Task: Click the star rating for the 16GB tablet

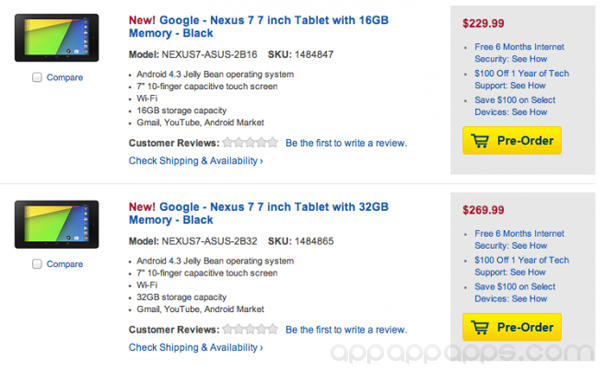Action: [x=250, y=143]
